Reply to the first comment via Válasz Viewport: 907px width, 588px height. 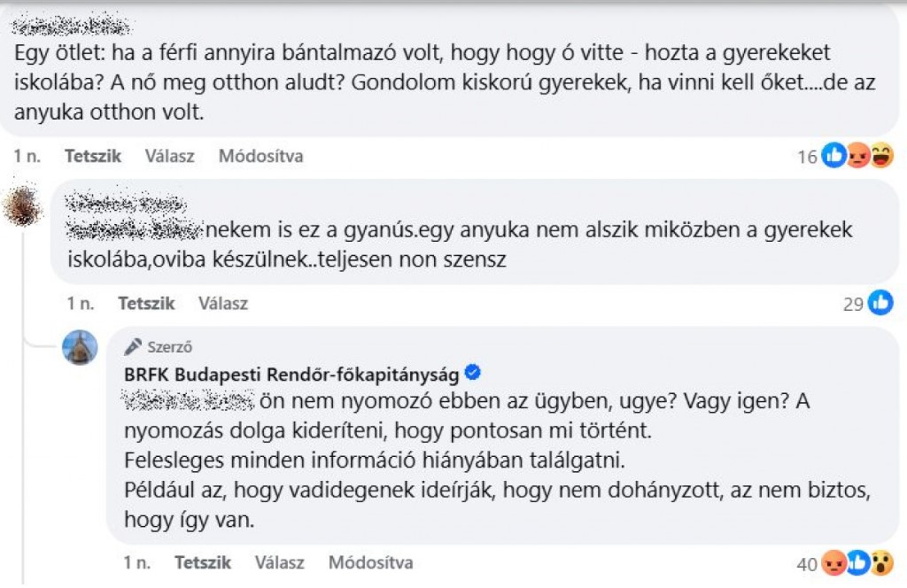tap(169, 156)
